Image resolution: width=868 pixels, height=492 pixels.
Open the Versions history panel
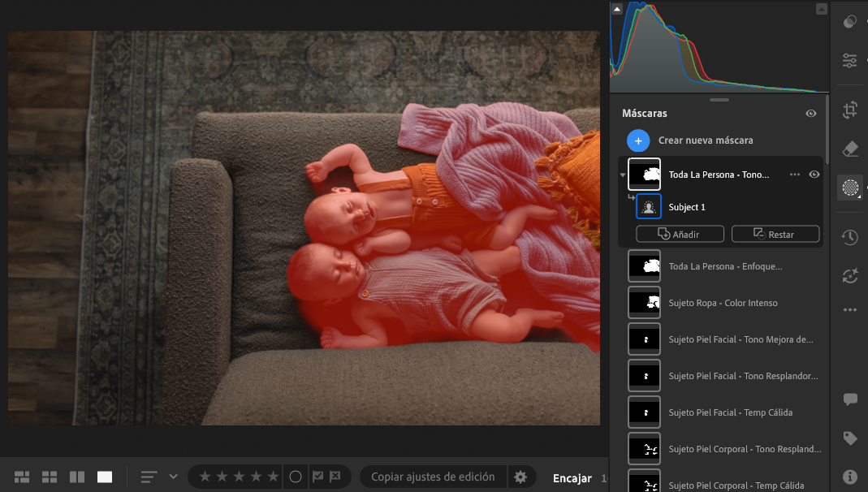click(x=850, y=237)
